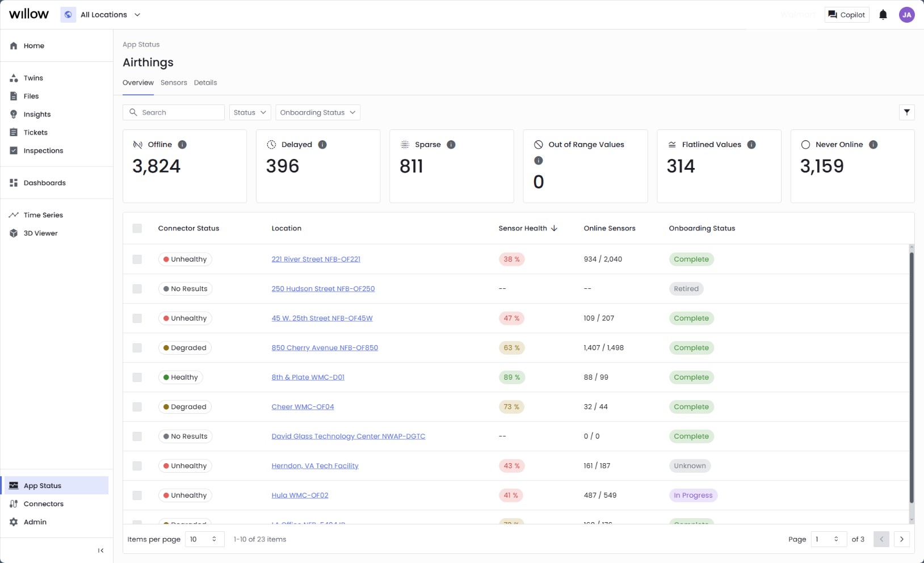Open the Status filter dropdown
This screenshot has height=563, width=924.
pyautogui.click(x=249, y=112)
